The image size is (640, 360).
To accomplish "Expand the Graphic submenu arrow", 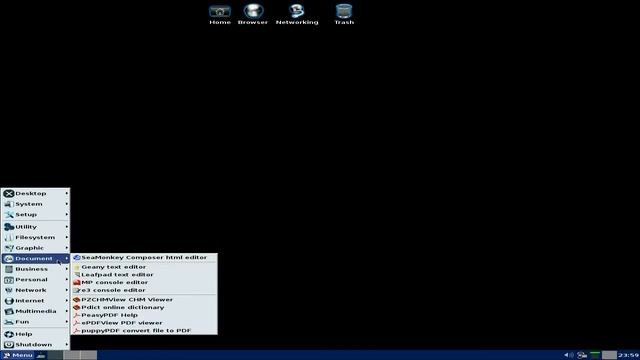I will [67, 248].
